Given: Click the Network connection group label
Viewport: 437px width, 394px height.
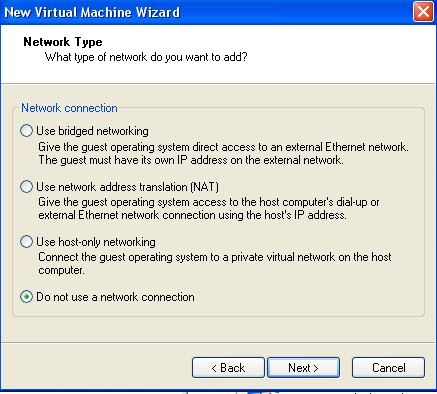Looking at the screenshot, I should tap(69, 108).
